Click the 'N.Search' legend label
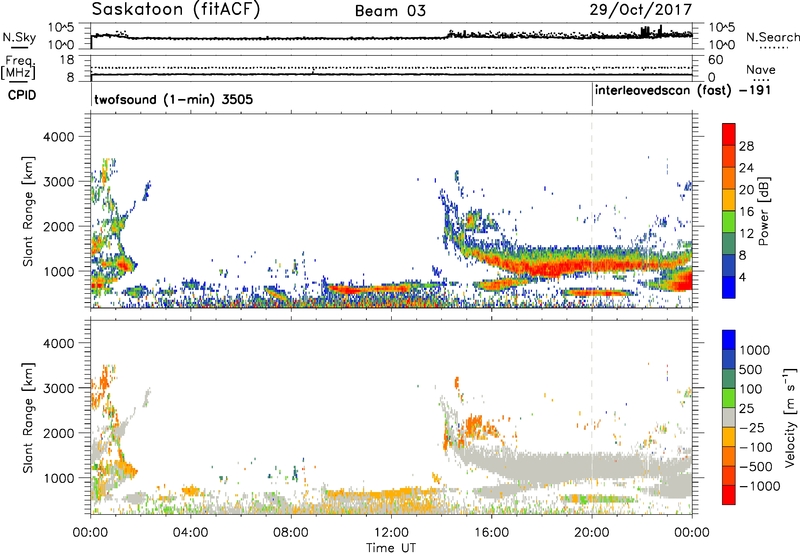The width and height of the screenshot is (800, 554). (x=772, y=37)
